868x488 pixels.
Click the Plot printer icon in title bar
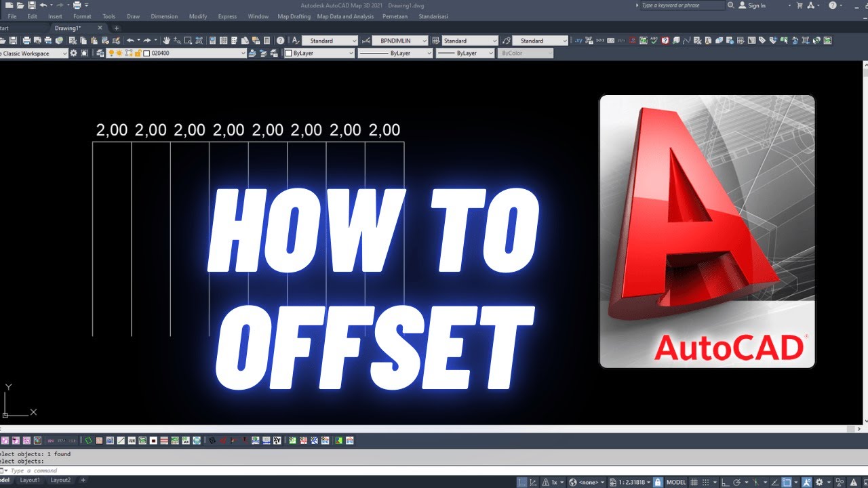coord(77,5)
